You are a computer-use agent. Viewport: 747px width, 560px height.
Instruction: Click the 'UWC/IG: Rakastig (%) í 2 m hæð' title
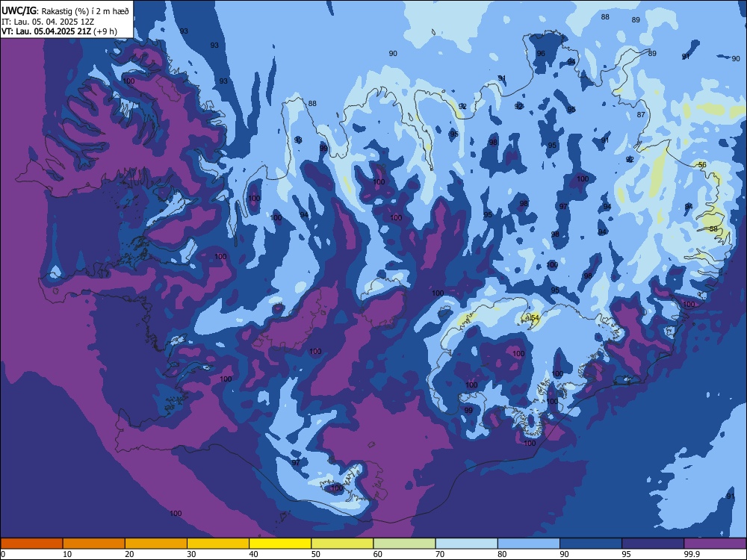click(x=65, y=10)
